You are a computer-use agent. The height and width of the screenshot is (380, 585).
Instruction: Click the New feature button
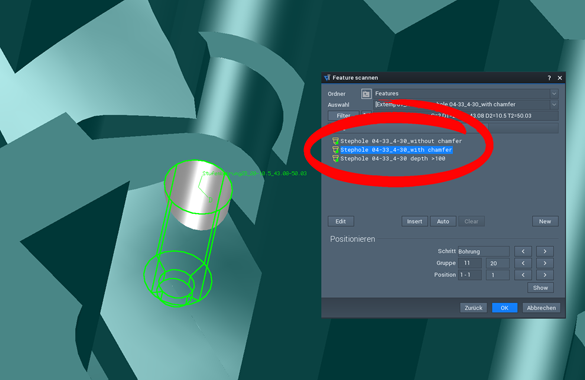point(545,222)
